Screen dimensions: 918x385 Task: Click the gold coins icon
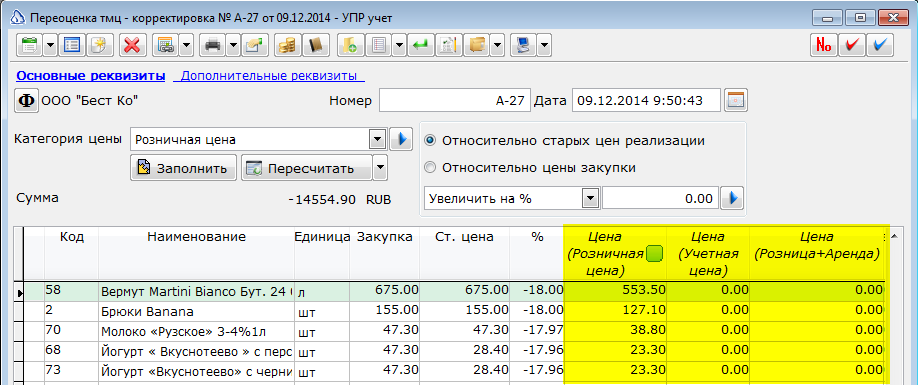coord(287,45)
